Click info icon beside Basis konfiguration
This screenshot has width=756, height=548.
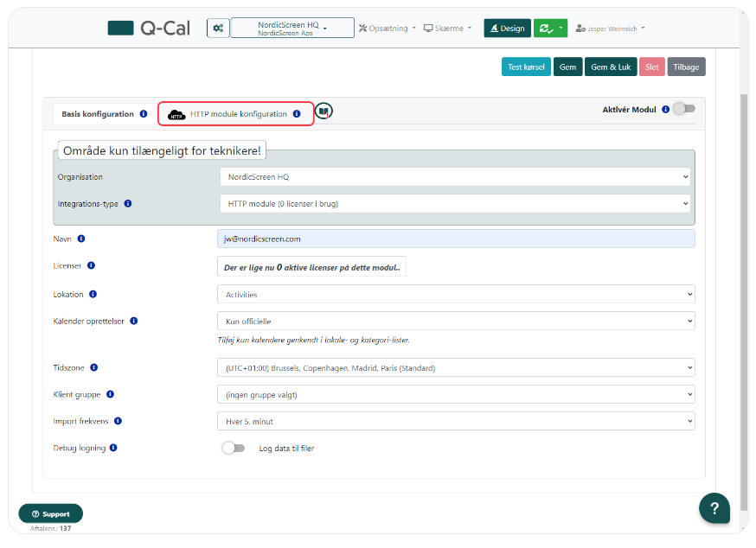click(144, 114)
